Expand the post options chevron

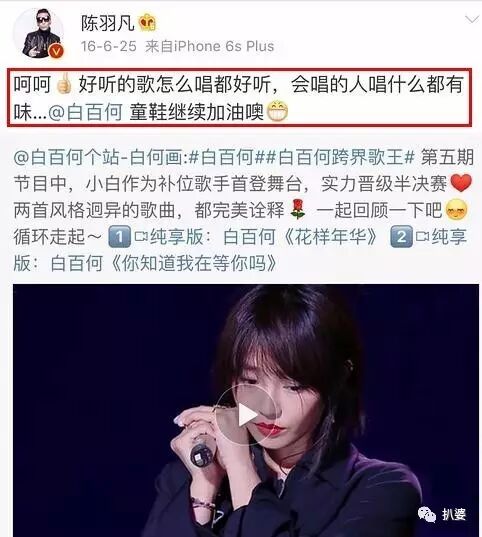coord(471,19)
